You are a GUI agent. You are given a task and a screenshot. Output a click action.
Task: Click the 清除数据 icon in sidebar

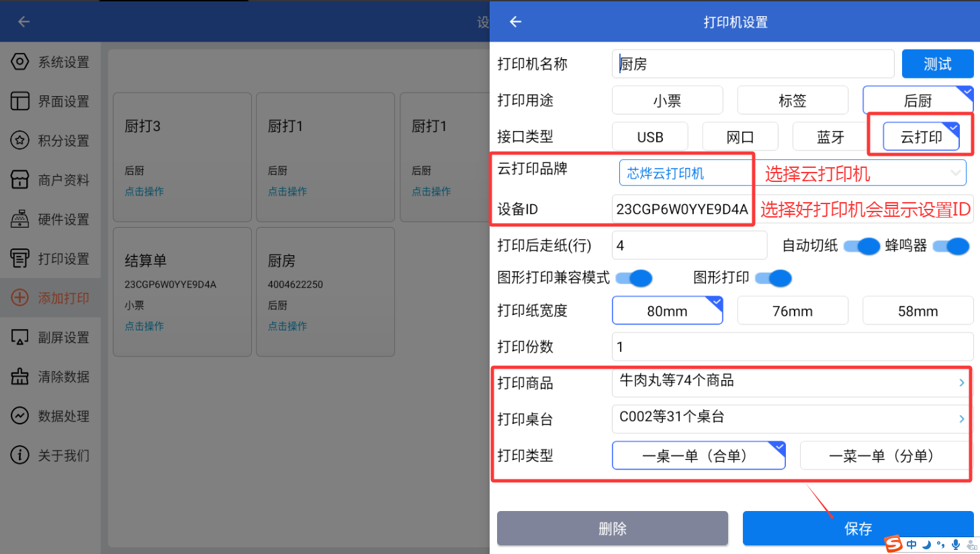(x=20, y=376)
